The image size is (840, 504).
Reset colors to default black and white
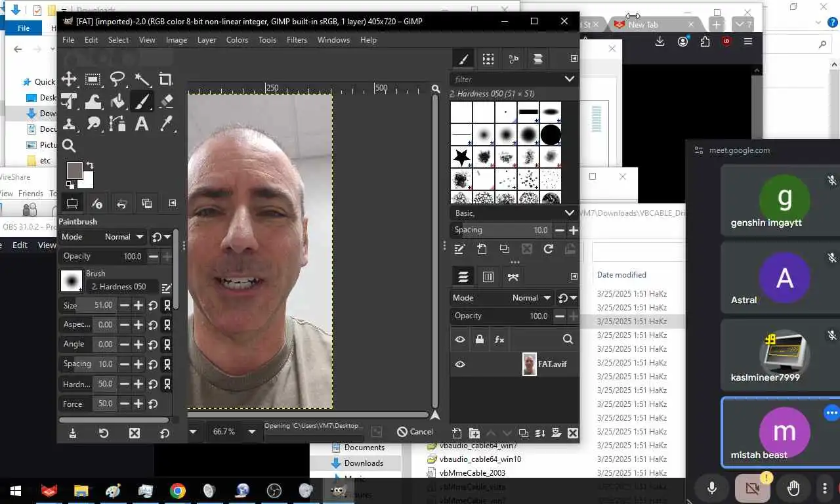click(x=70, y=185)
